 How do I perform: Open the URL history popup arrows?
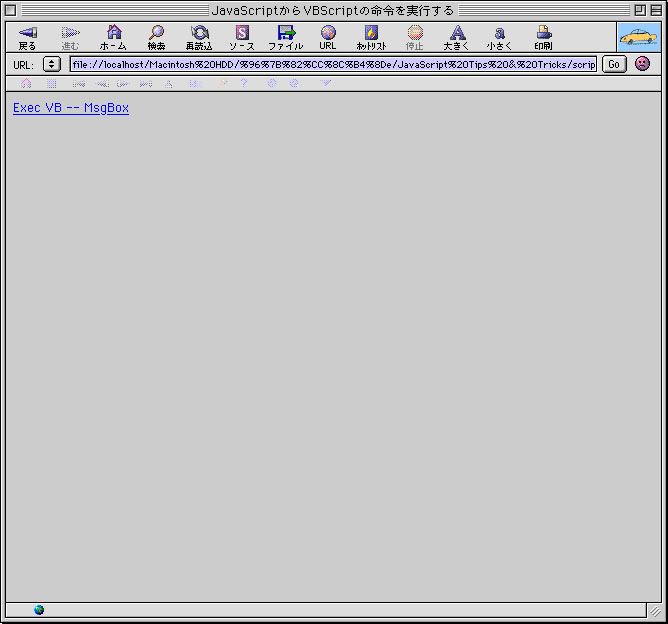[52, 64]
